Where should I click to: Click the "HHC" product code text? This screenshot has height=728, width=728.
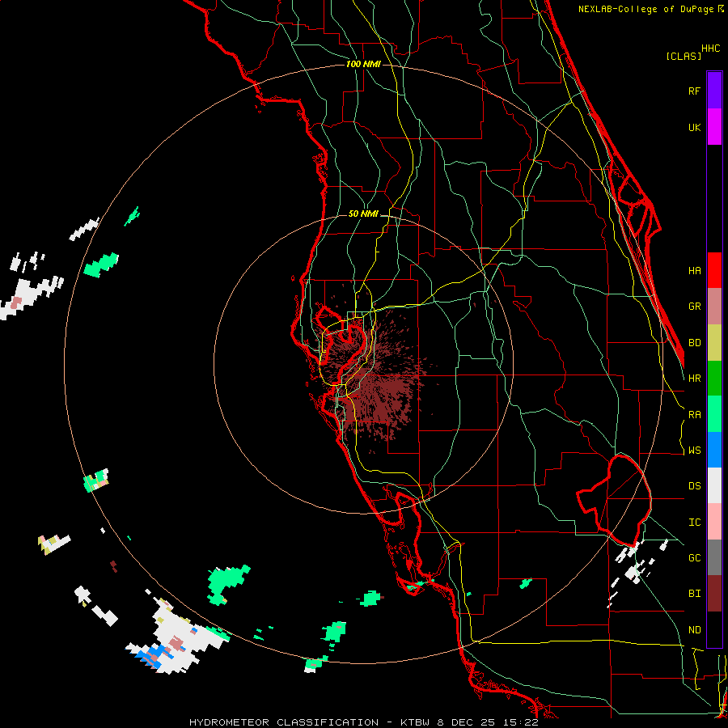click(711, 49)
